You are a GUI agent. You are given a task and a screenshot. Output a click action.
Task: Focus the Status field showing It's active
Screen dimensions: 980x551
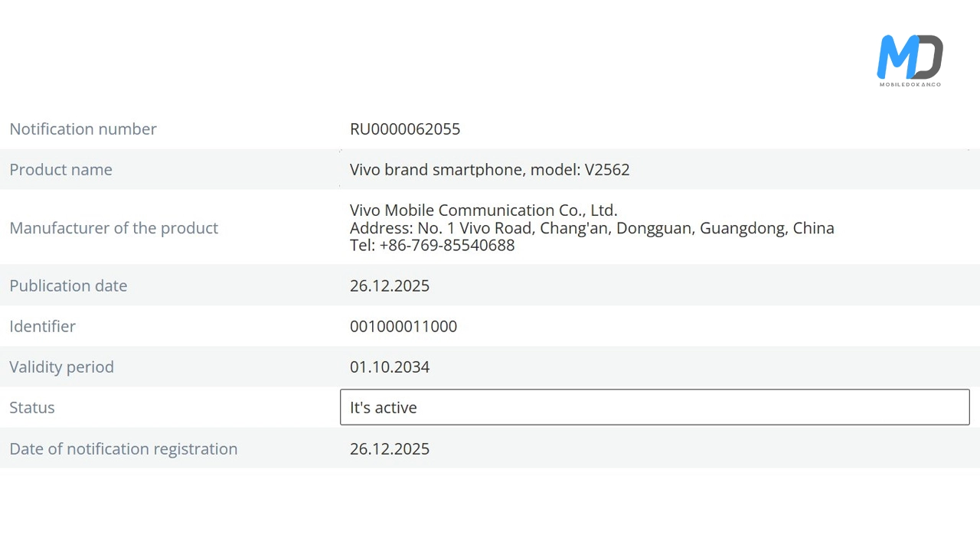pos(655,407)
